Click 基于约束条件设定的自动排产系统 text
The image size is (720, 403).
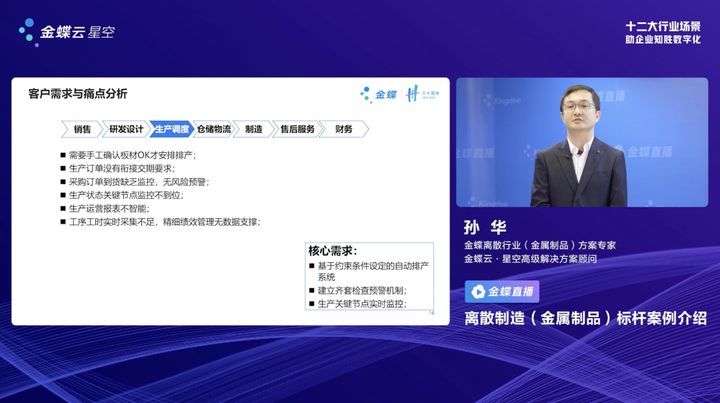tap(373, 271)
